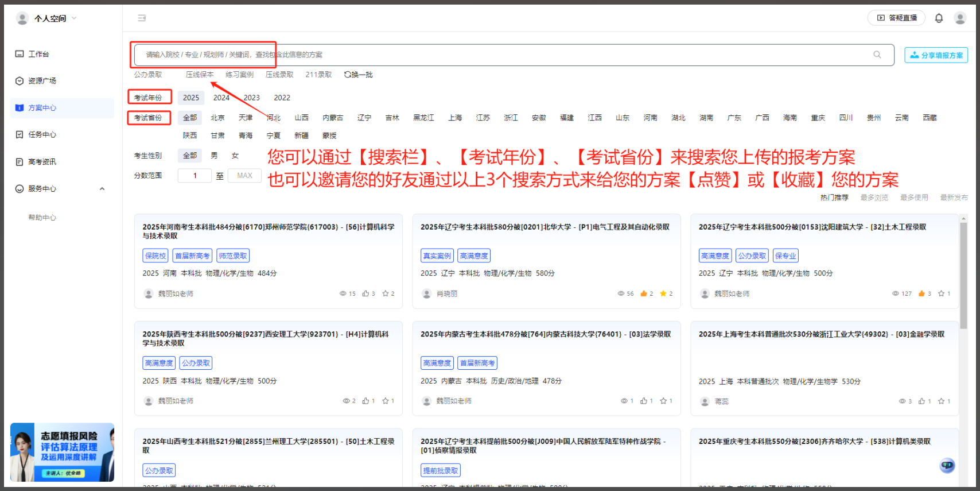Go to 任务中心 in the sidebar
The height and width of the screenshot is (491, 980).
36,134
